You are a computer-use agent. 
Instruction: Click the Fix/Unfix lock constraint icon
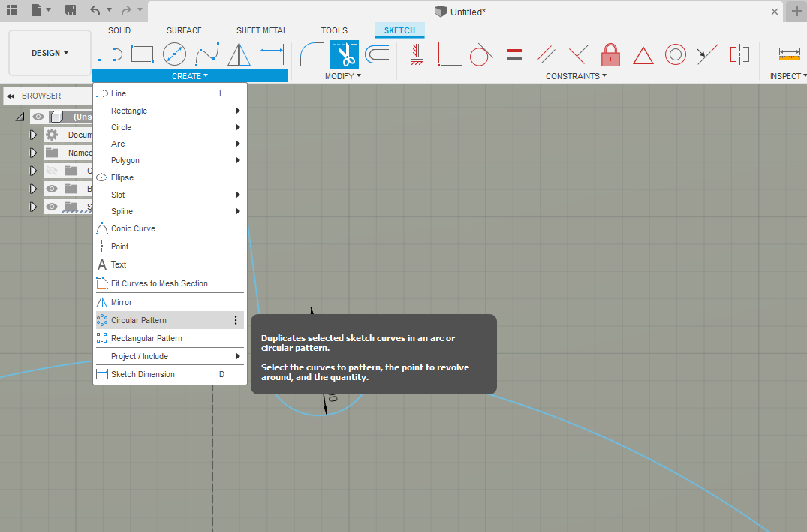(x=610, y=55)
